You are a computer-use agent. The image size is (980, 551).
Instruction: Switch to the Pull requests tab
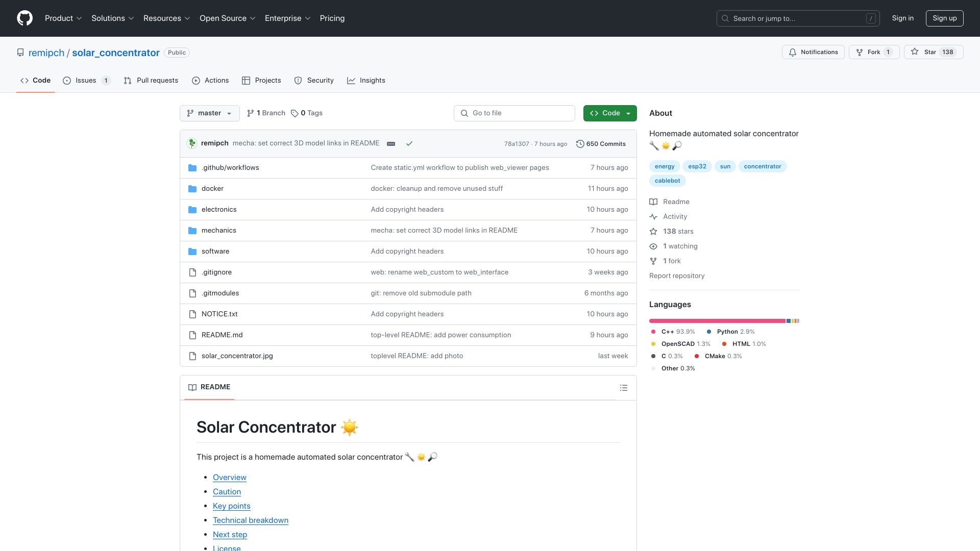click(151, 81)
